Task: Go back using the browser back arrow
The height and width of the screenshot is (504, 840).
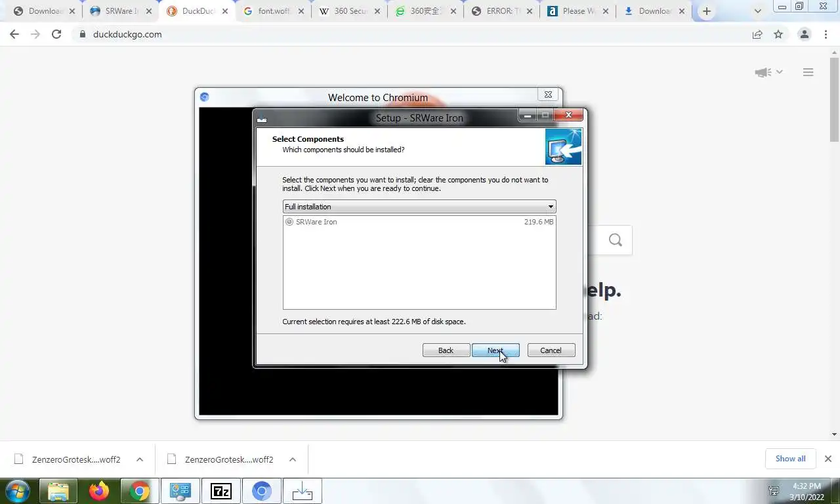Action: [x=14, y=34]
